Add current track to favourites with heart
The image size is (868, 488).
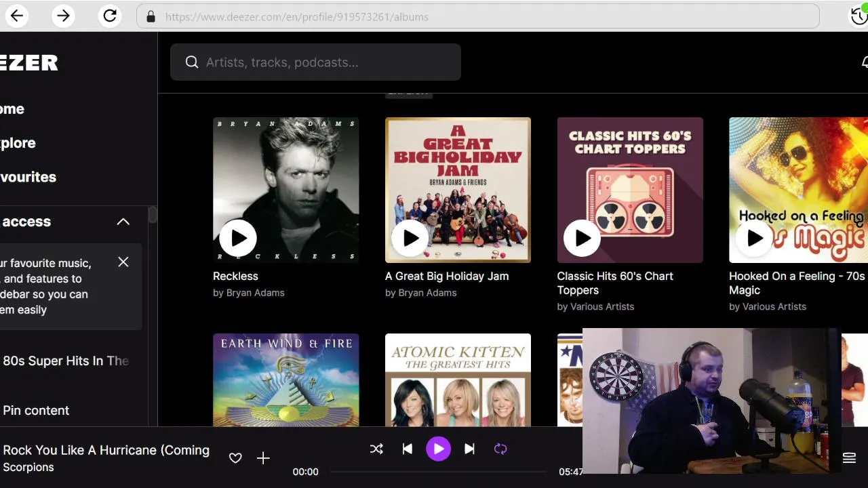[x=235, y=458]
